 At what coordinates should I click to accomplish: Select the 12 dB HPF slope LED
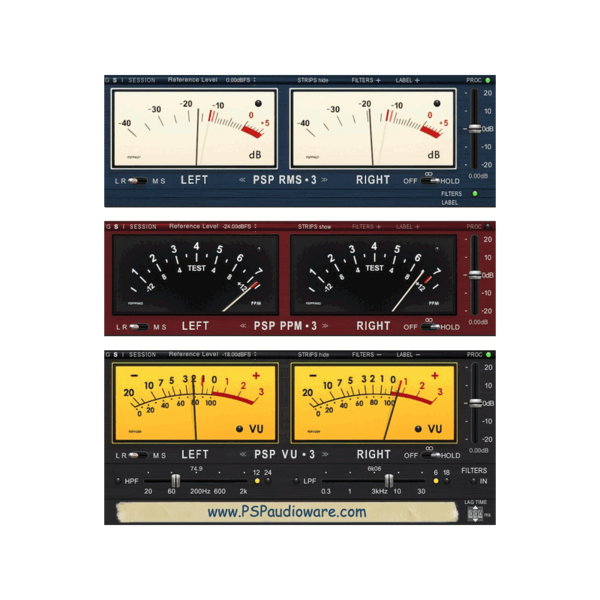[x=257, y=481]
